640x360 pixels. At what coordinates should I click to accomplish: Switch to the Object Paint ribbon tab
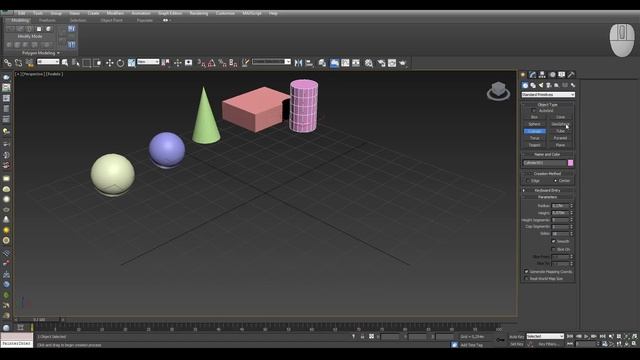coord(111,20)
